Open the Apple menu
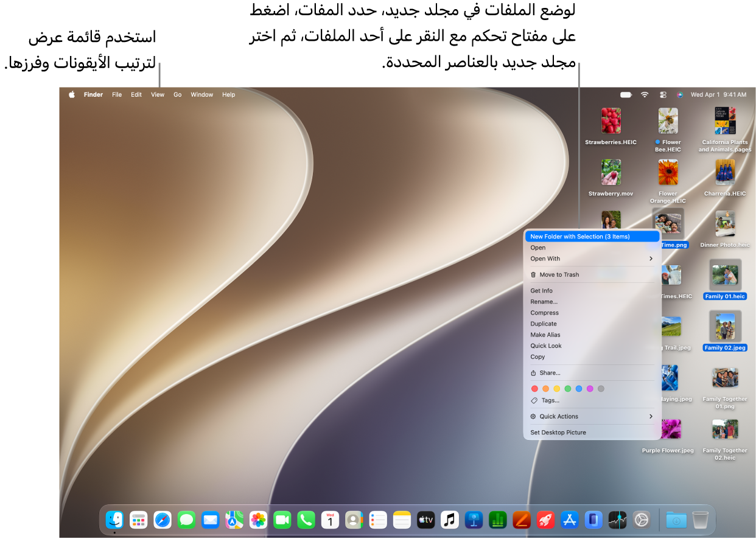Screen dimensions: 756x539 [72, 94]
